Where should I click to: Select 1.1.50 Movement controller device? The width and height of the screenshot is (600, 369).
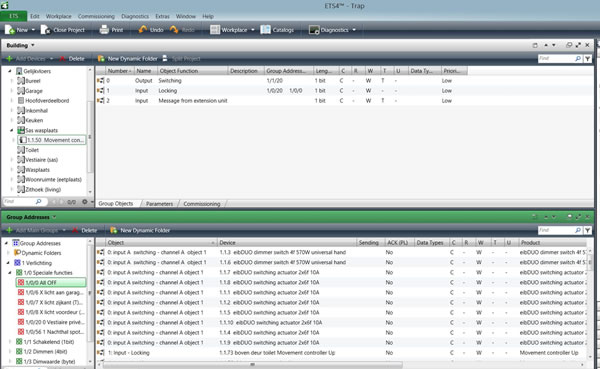(x=52, y=140)
